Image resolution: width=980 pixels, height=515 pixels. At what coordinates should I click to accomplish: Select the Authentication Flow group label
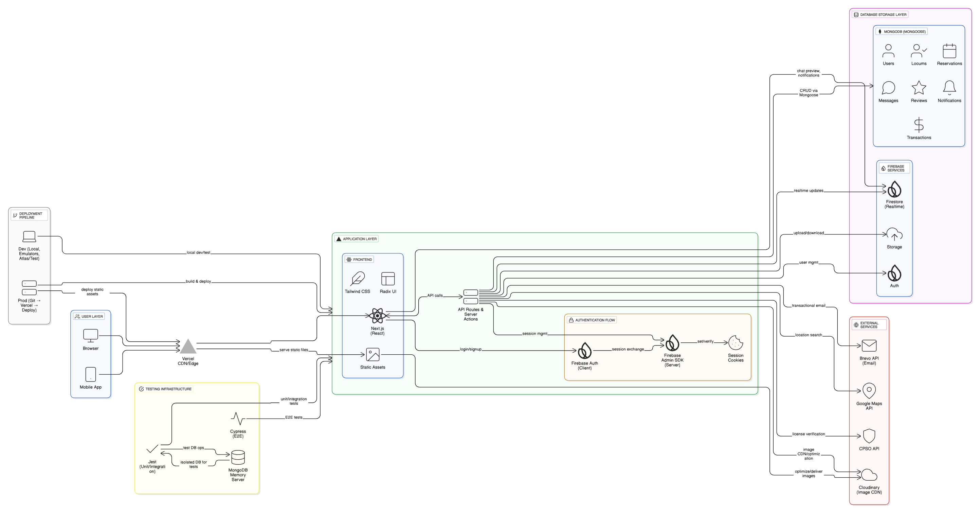[591, 320]
